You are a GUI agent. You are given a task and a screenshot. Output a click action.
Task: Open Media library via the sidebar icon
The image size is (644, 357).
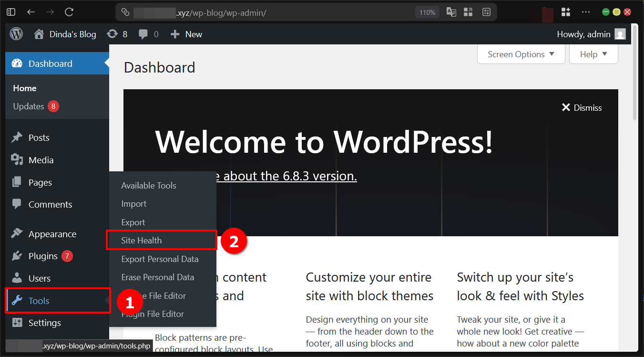pyautogui.click(x=18, y=160)
